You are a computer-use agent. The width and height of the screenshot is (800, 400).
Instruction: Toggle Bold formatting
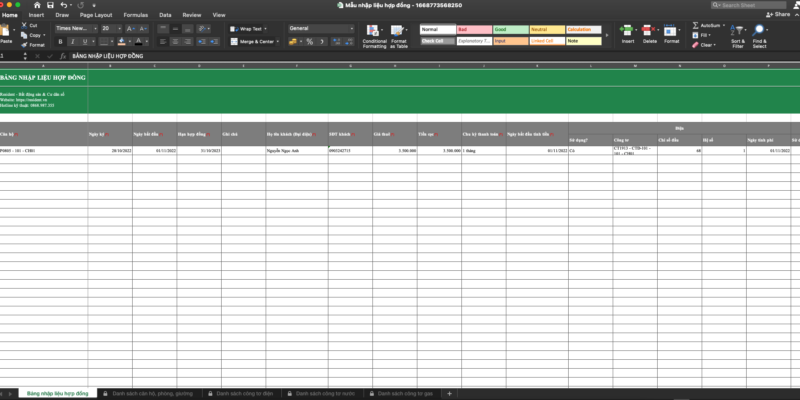pos(60,42)
